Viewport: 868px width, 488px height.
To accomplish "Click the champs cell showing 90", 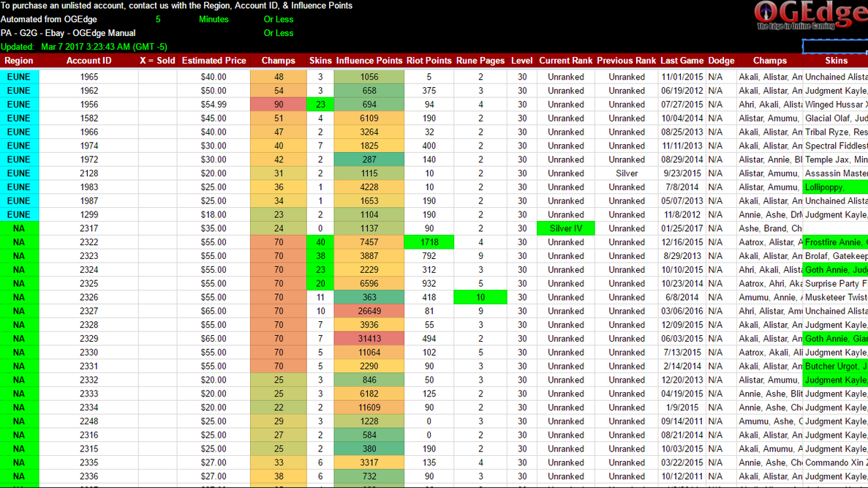I will coord(279,105).
